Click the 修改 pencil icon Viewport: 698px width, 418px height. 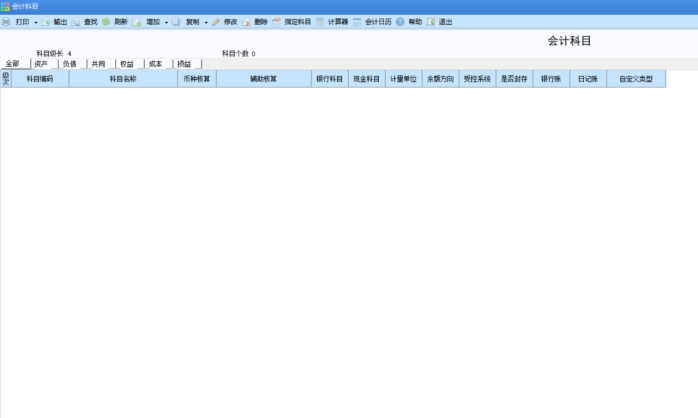click(216, 22)
